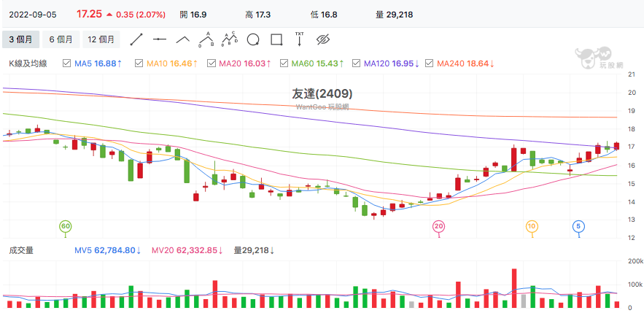Click the 高 17.3 high price
This screenshot has width=644, height=313.
pyautogui.click(x=257, y=15)
